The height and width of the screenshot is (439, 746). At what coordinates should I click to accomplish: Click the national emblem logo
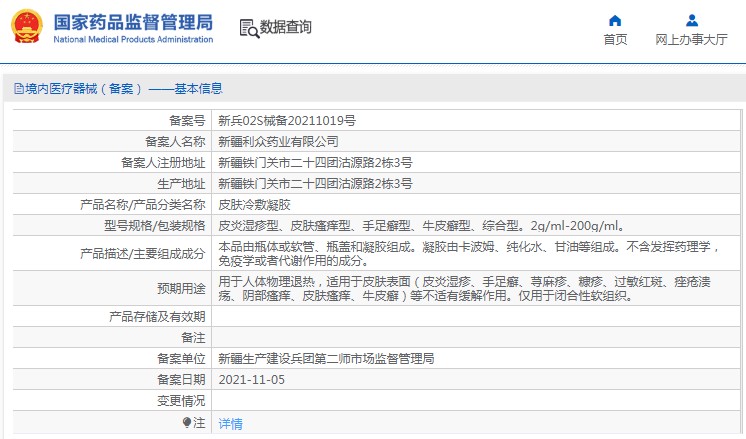27,27
